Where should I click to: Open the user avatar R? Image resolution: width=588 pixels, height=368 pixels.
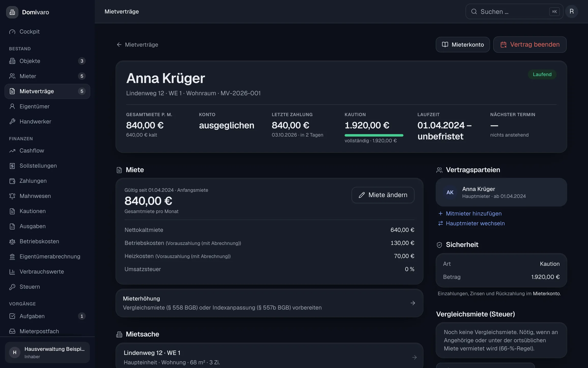(572, 11)
